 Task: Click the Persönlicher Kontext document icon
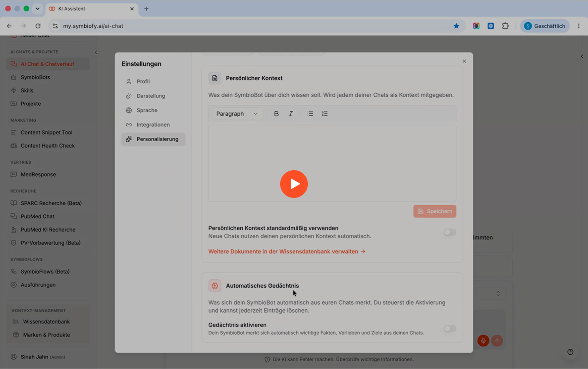coord(215,78)
